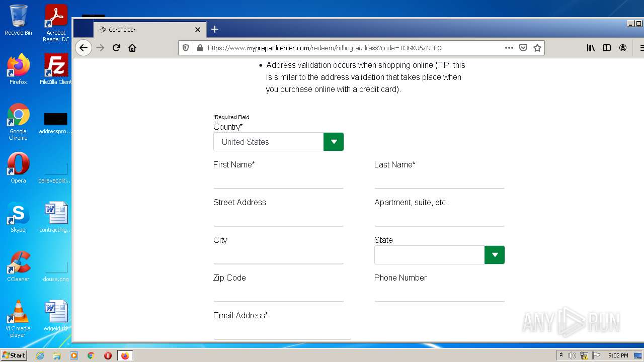Viewport: 644px width, 362px height.
Task: Open the volume speaker tray icon
Action: [572, 355]
